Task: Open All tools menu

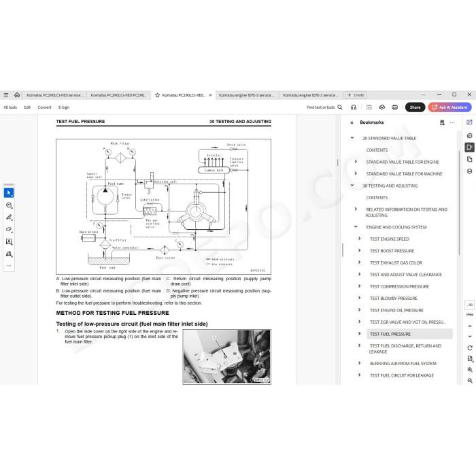Action: [10, 107]
